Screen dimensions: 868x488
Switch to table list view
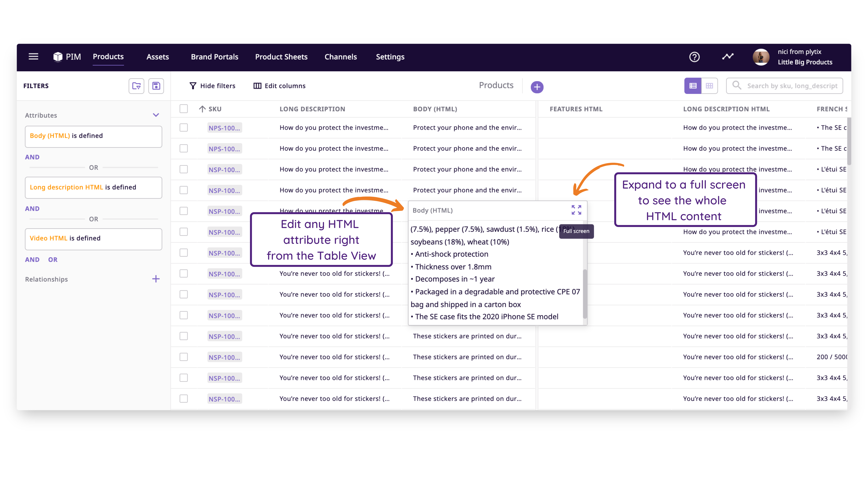[693, 86]
